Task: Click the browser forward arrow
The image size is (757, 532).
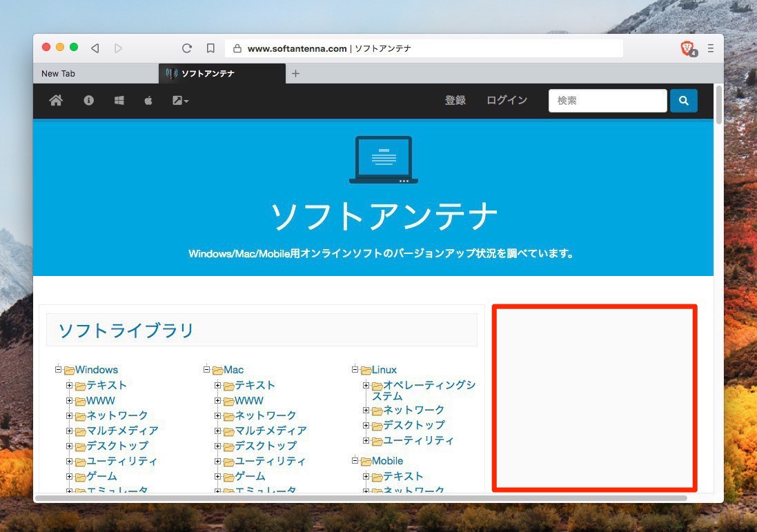Action: click(x=118, y=48)
